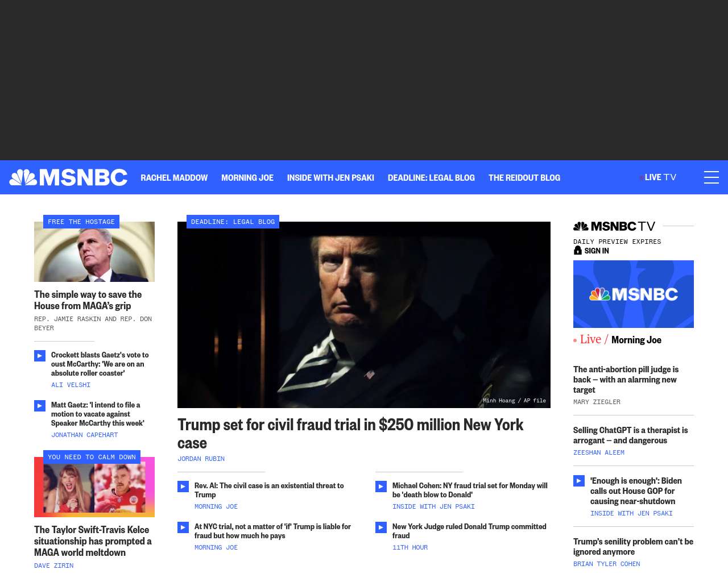The image size is (728, 582).
Task: Open Michael Cohen 'death blow to Donald' headline
Action: tap(470, 490)
